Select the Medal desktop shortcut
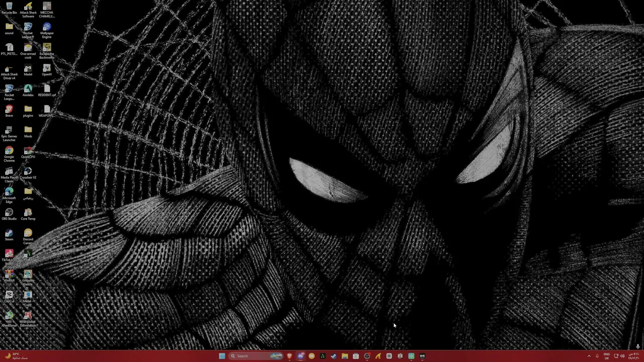The image size is (644, 362). 28,70
